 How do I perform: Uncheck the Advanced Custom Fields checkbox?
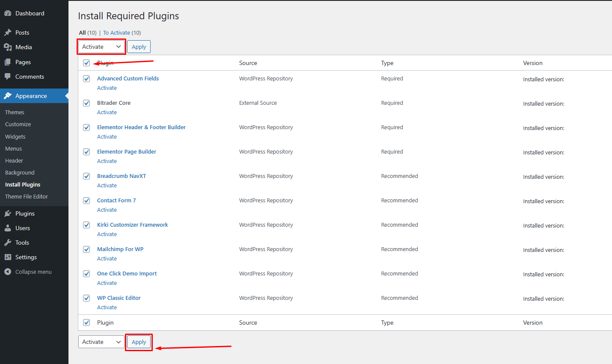click(x=86, y=79)
